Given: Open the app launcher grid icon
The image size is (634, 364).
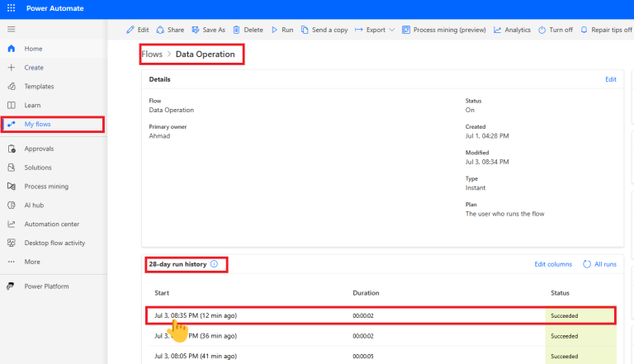Looking at the screenshot, I should (11, 8).
